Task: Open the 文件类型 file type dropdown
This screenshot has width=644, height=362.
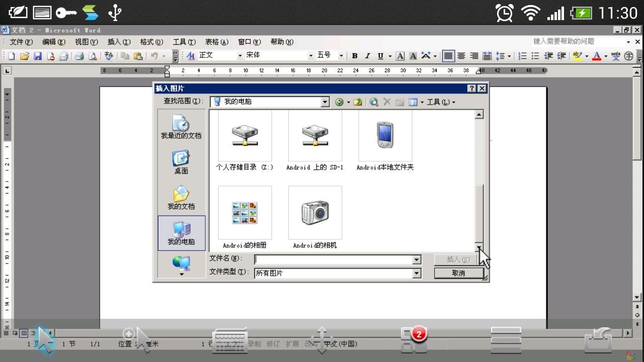Action: pyautogui.click(x=417, y=273)
